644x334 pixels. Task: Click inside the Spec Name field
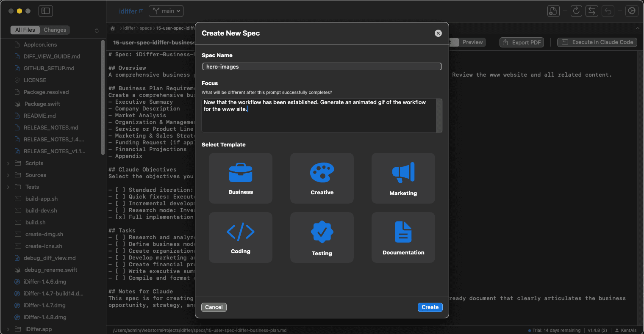[322, 66]
